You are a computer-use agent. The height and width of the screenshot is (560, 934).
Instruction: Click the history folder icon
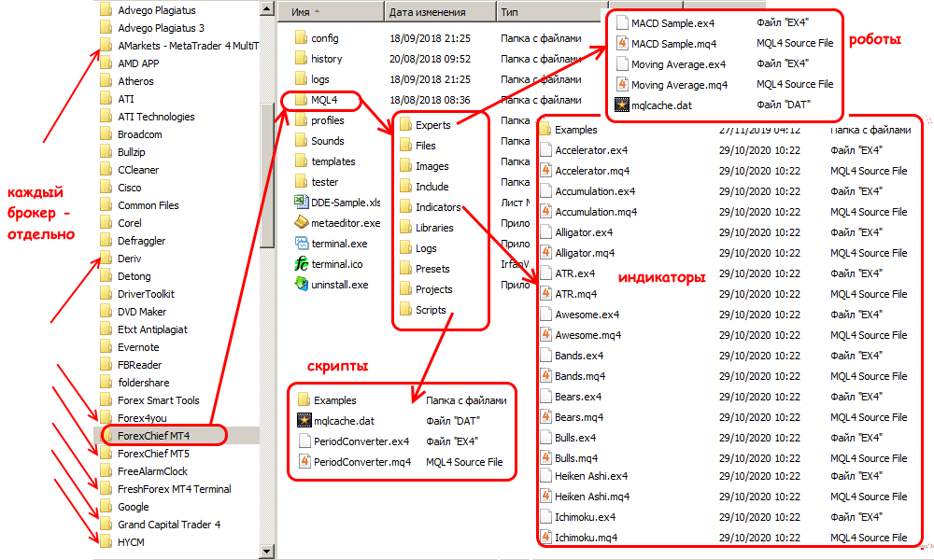point(300,58)
